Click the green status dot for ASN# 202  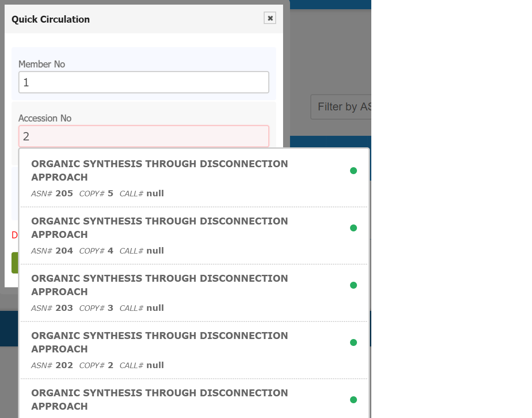[353, 343]
